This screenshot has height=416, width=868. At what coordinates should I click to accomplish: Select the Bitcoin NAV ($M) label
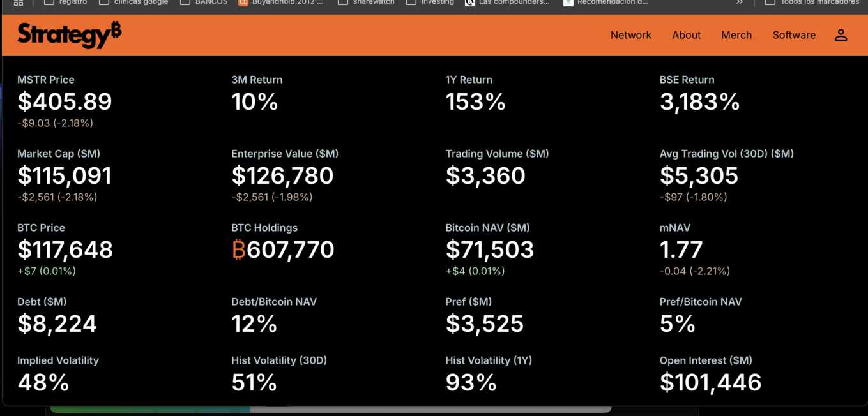[487, 228]
